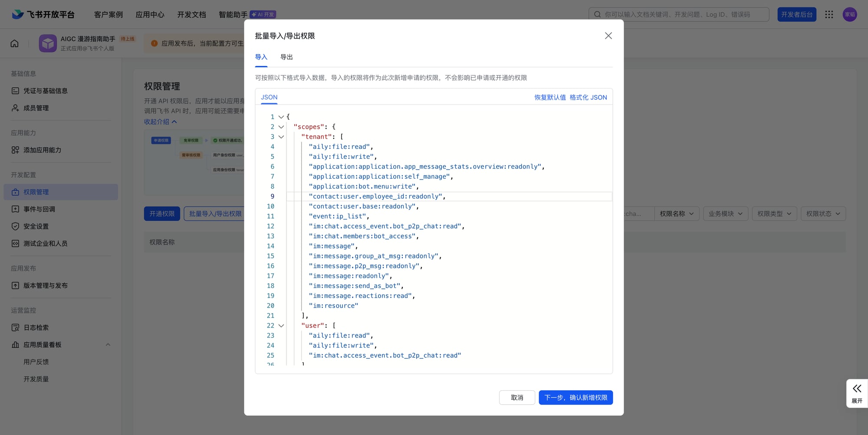Click the home icon in the header
The width and height of the screenshot is (868, 435).
[x=15, y=43]
